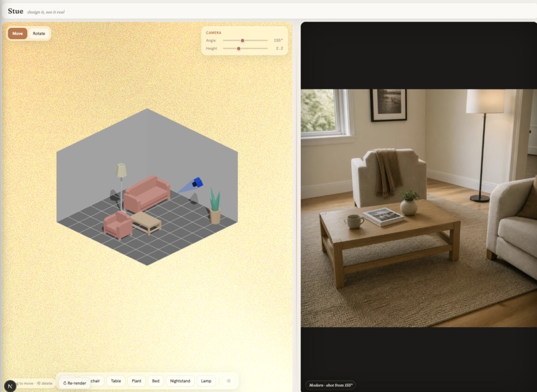
Task: Click the 2.2 height value
Action: tap(280, 49)
